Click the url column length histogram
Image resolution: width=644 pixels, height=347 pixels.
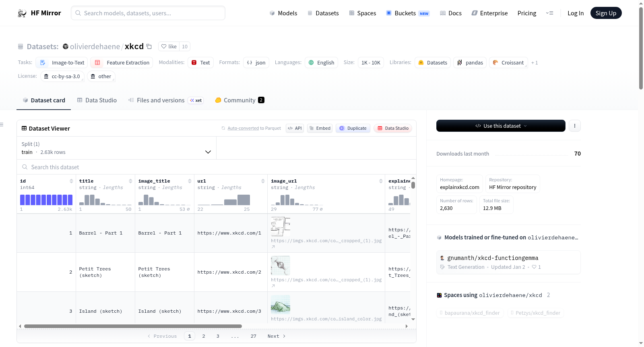223,200
